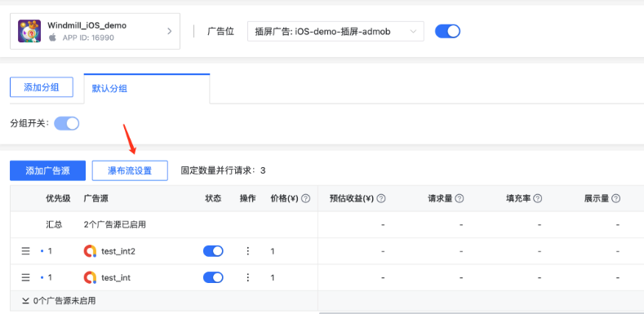Click help icon next to 预估收益(¥)
This screenshot has width=644, height=314.
[x=380, y=199]
